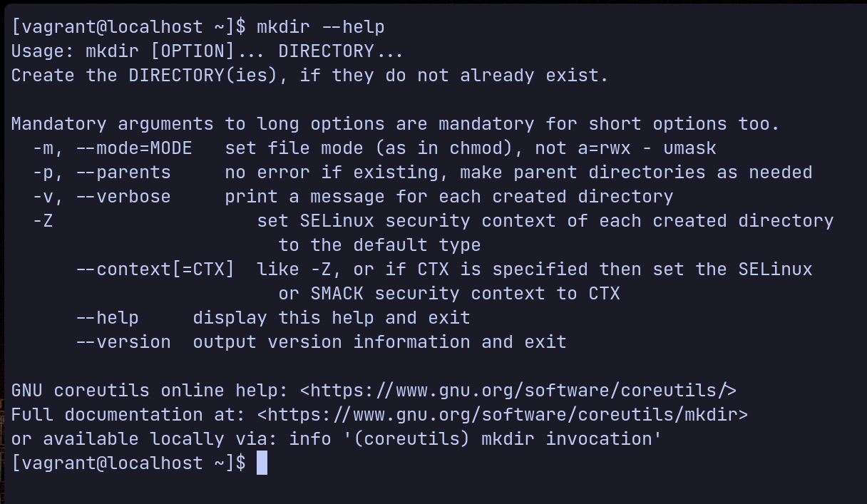Image resolution: width=867 pixels, height=504 pixels.
Task: Click the '-Z' option flag
Action: coord(43,221)
